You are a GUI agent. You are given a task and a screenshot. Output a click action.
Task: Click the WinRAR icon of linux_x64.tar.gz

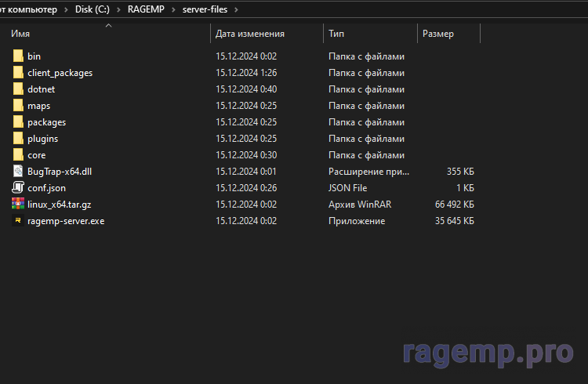pos(18,204)
